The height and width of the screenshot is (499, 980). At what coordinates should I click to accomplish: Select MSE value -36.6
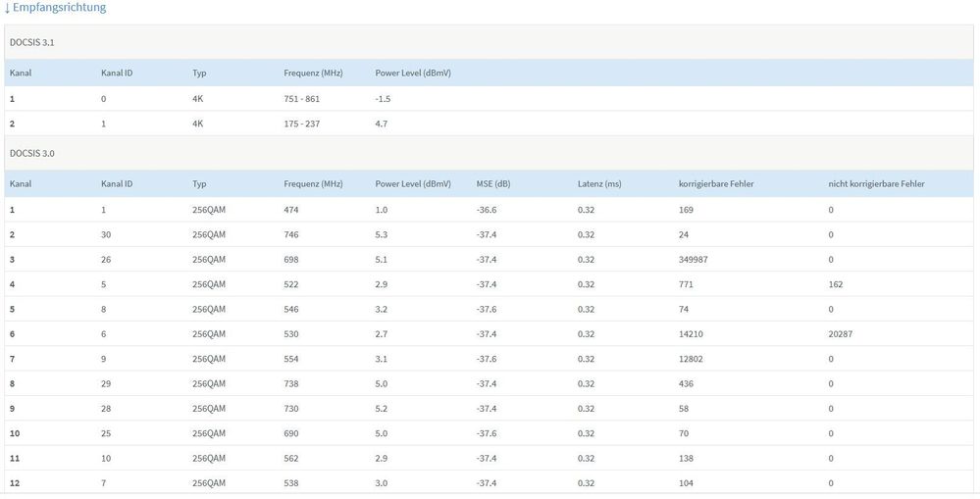[487, 210]
